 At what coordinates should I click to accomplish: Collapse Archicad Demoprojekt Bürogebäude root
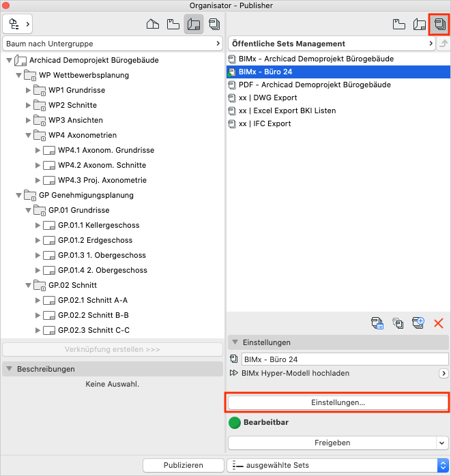point(10,60)
